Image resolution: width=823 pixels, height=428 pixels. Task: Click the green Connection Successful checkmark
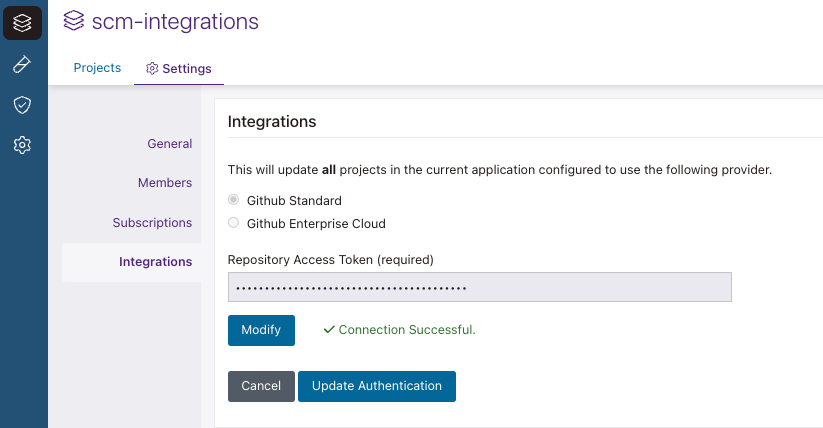point(328,330)
